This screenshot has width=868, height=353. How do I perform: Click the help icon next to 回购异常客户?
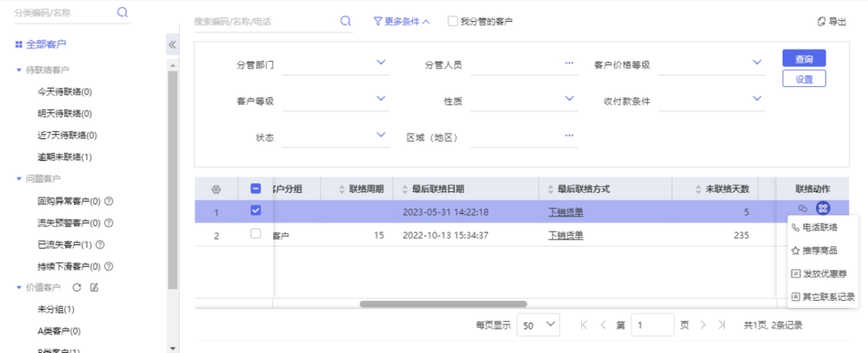(x=109, y=201)
